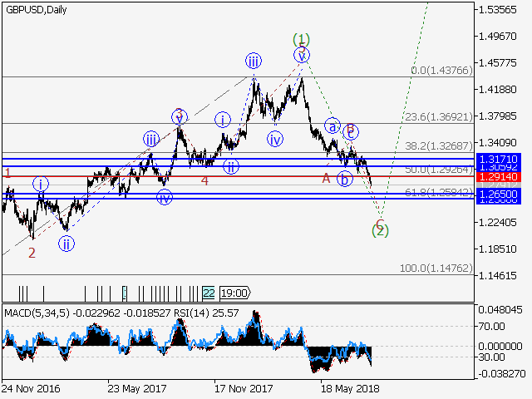The height and width of the screenshot is (399, 532).
Task: Click red wave 4 label
Action: tap(204, 180)
